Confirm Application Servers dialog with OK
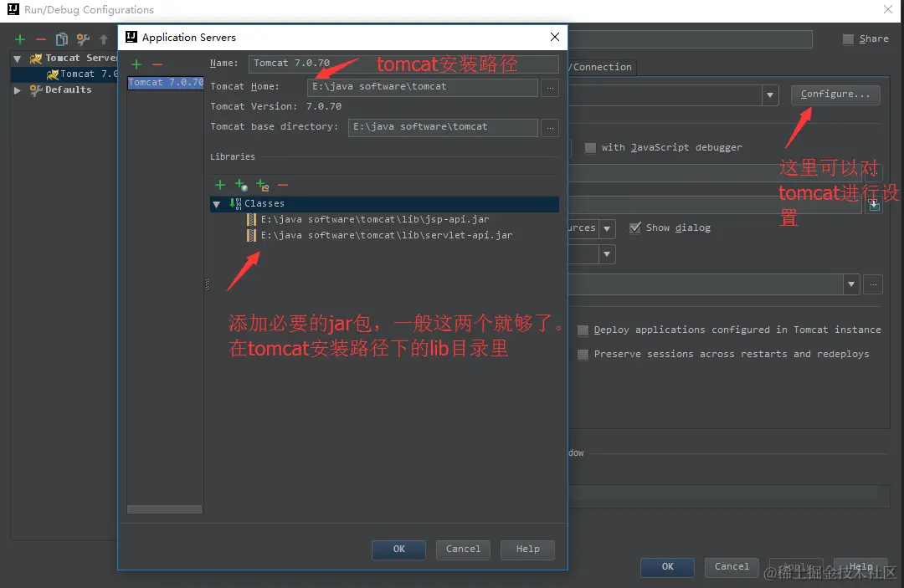The height and width of the screenshot is (588, 904). [x=398, y=550]
